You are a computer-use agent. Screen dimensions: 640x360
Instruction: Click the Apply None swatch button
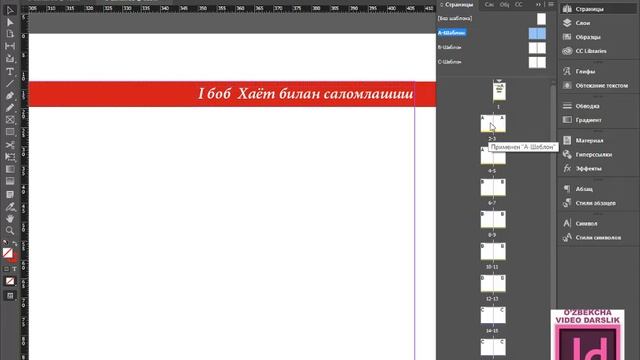(10, 281)
